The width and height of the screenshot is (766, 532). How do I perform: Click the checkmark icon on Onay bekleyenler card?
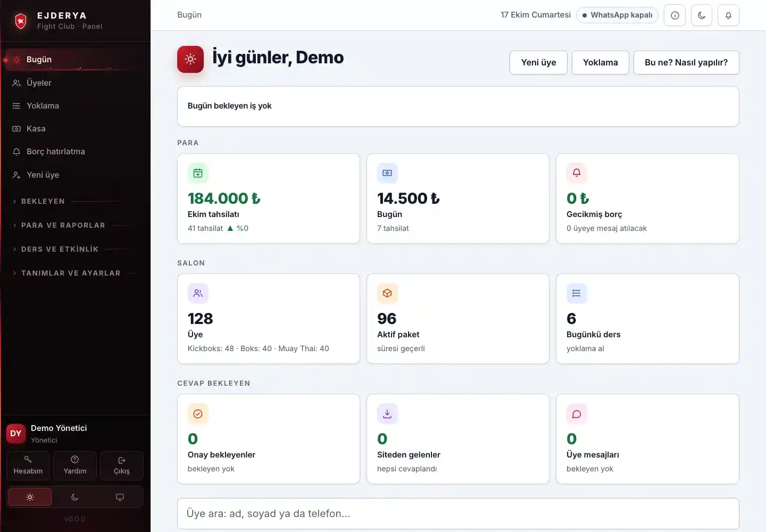click(198, 413)
